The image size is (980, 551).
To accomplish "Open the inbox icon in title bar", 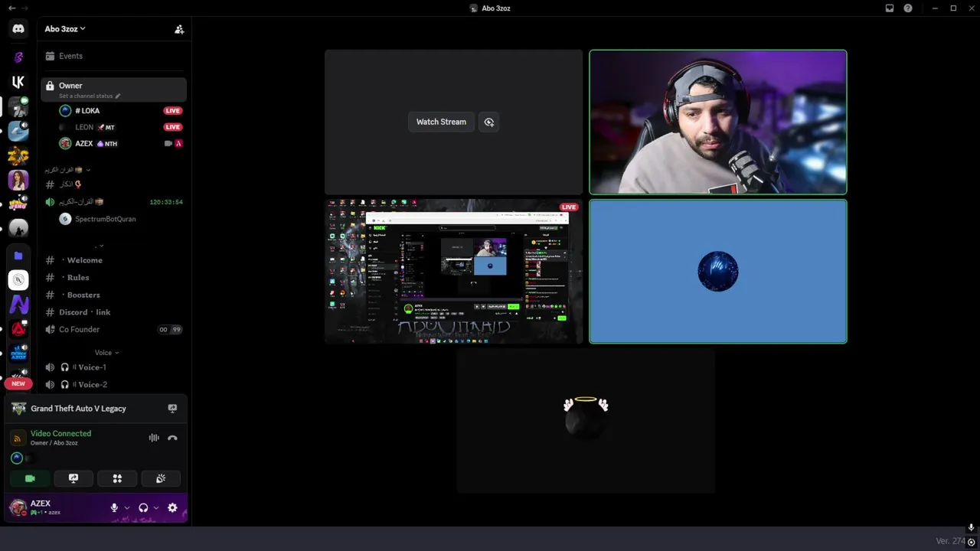I will tap(890, 8).
